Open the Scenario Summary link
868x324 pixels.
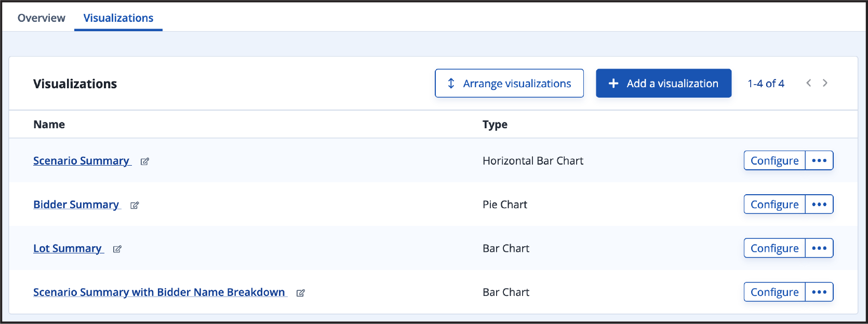click(81, 161)
